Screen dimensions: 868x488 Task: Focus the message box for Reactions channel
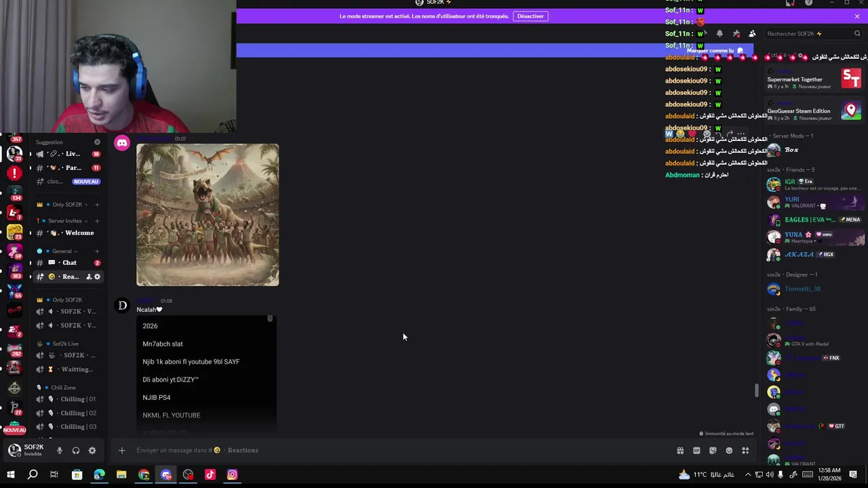pos(400,450)
